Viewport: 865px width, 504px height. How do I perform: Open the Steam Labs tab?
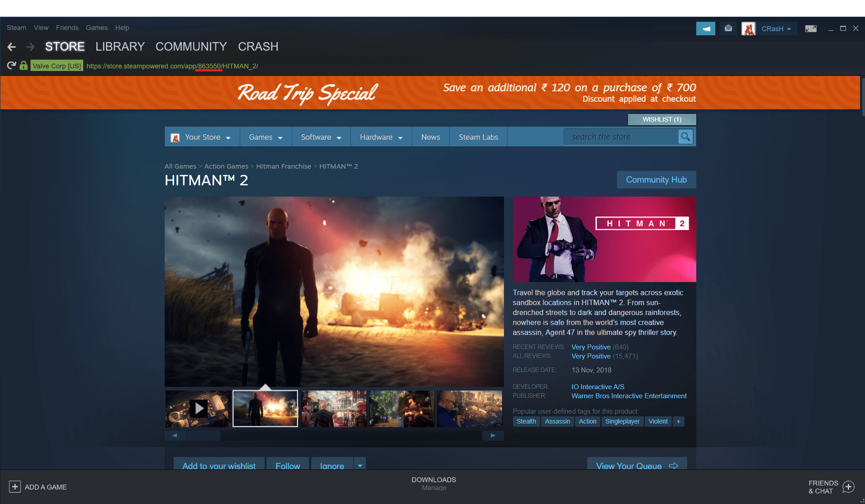478,137
